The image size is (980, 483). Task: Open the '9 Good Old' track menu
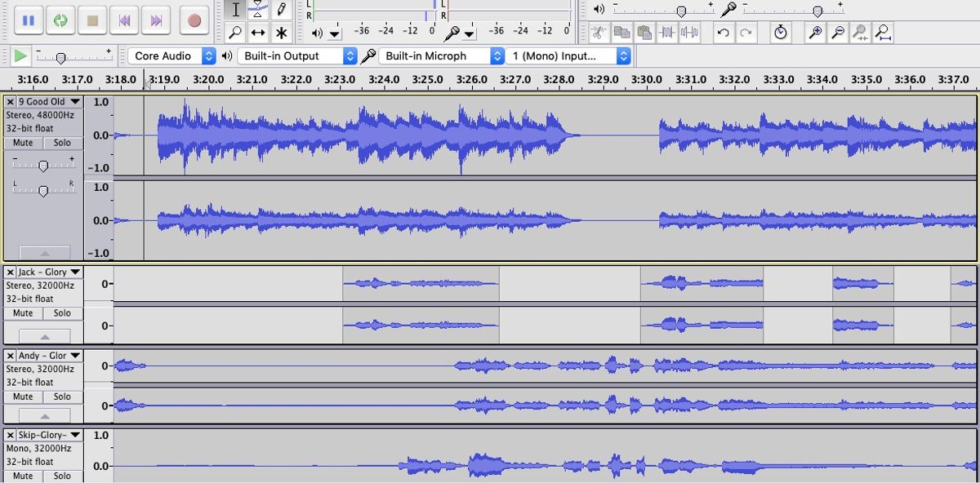pyautogui.click(x=49, y=102)
